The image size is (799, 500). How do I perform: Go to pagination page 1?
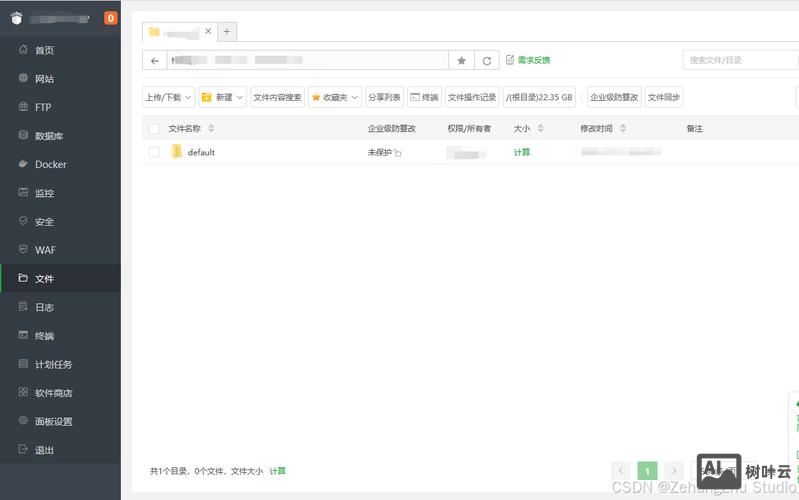tap(647, 471)
